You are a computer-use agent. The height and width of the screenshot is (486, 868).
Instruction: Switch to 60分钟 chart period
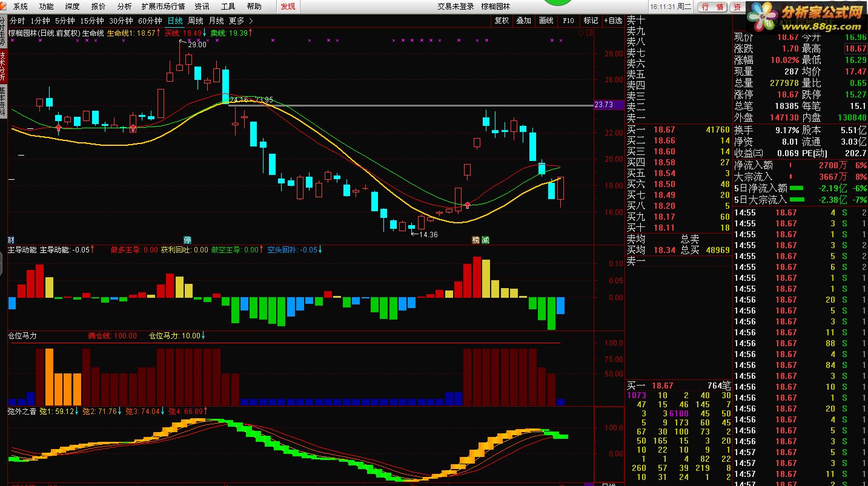pos(150,21)
